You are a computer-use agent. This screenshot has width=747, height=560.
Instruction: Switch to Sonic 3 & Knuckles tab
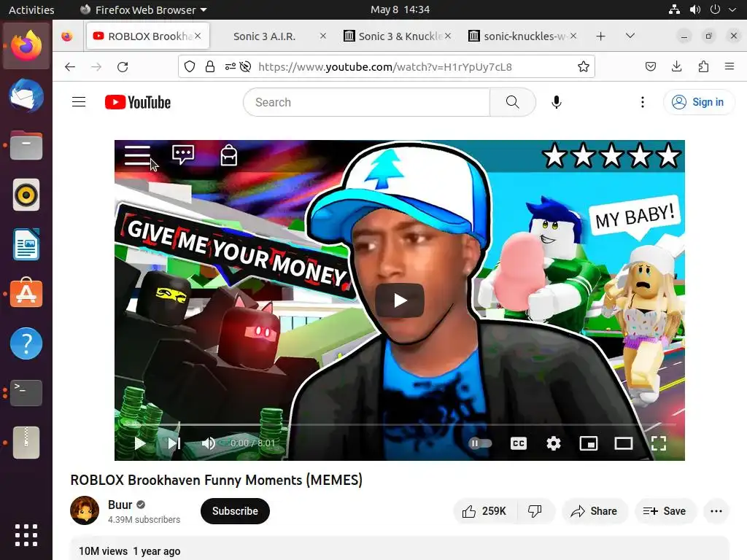coord(399,36)
